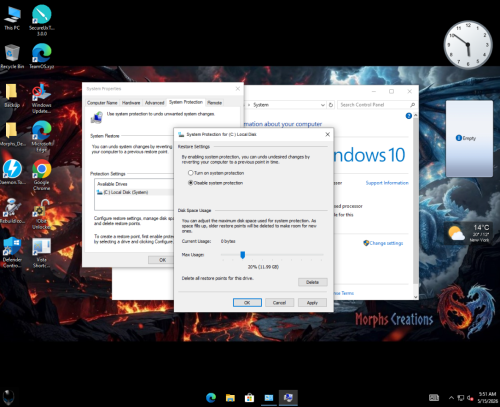
Task: Open Microsoft Store from taskbar
Action: tap(249, 398)
